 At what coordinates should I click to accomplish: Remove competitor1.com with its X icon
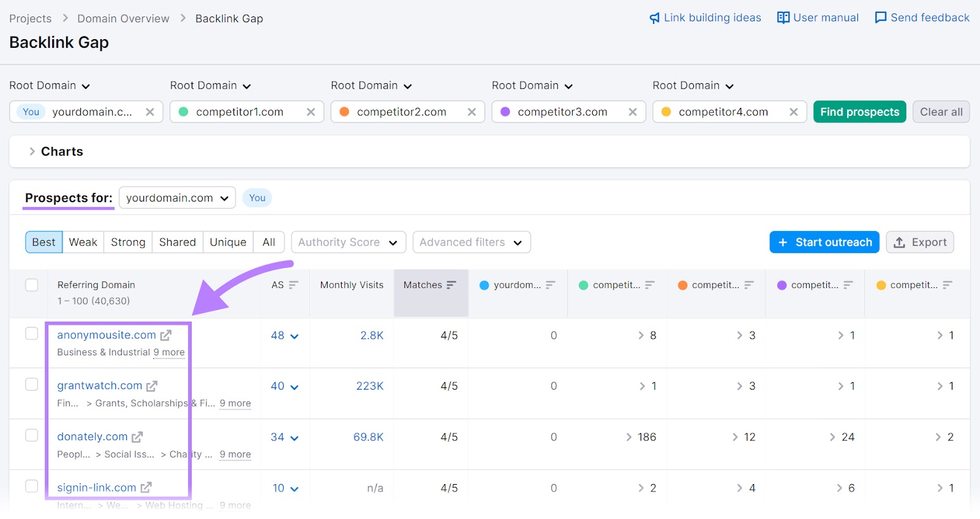pyautogui.click(x=311, y=112)
